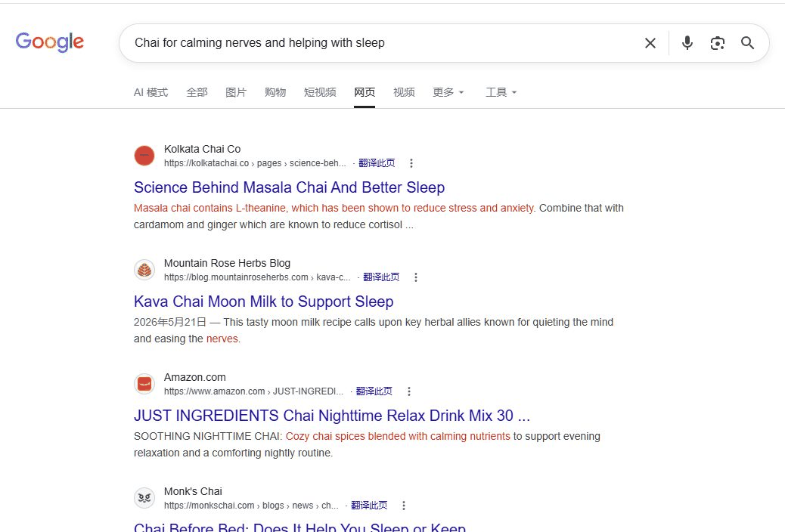
Task: Click the blog.mountainroseherbs.com URL breadcrumb
Action: pos(257,277)
